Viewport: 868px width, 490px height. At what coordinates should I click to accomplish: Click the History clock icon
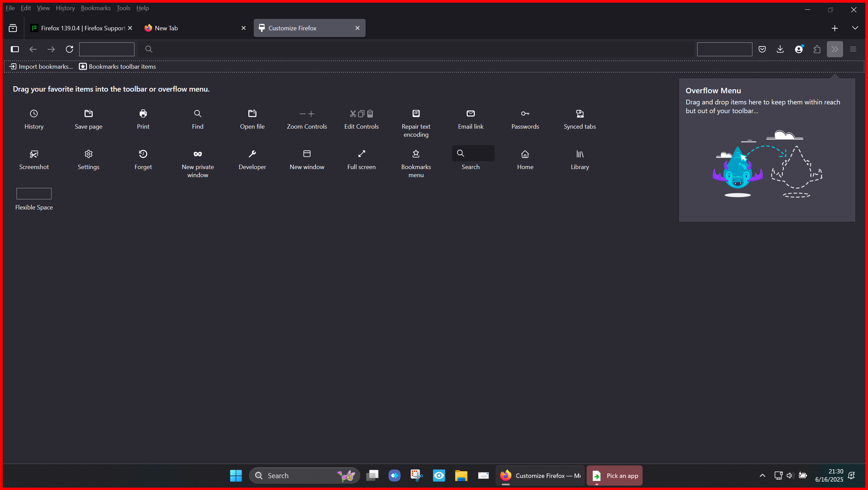(34, 113)
